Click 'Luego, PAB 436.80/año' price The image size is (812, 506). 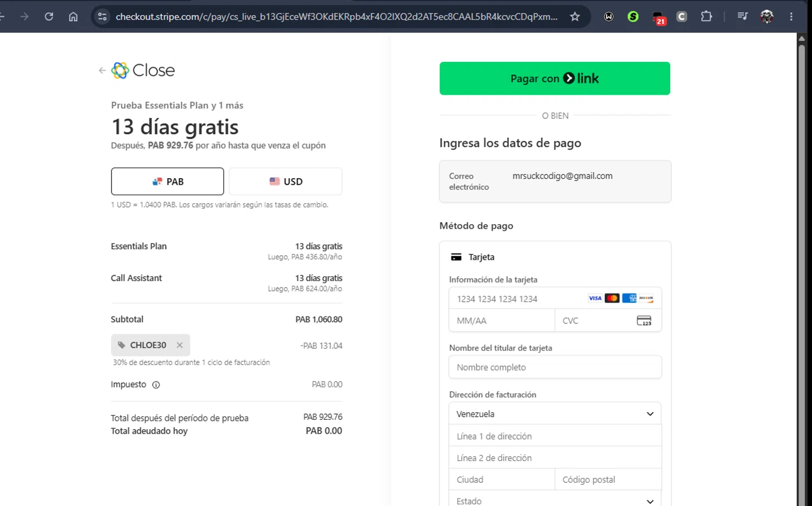click(305, 257)
